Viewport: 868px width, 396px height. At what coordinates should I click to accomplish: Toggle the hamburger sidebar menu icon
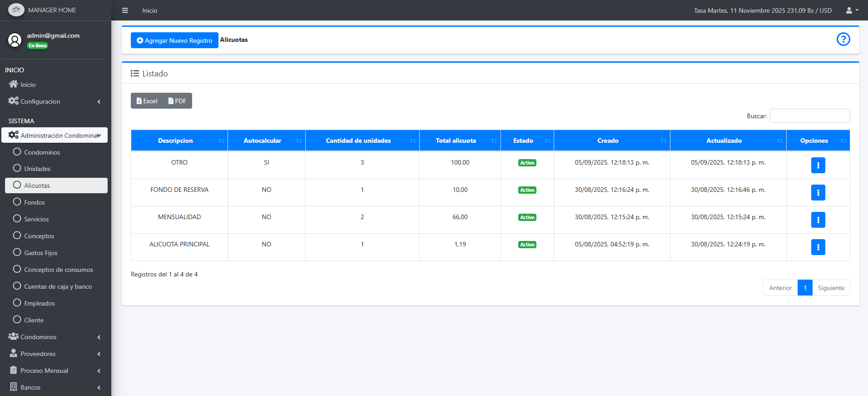click(125, 10)
